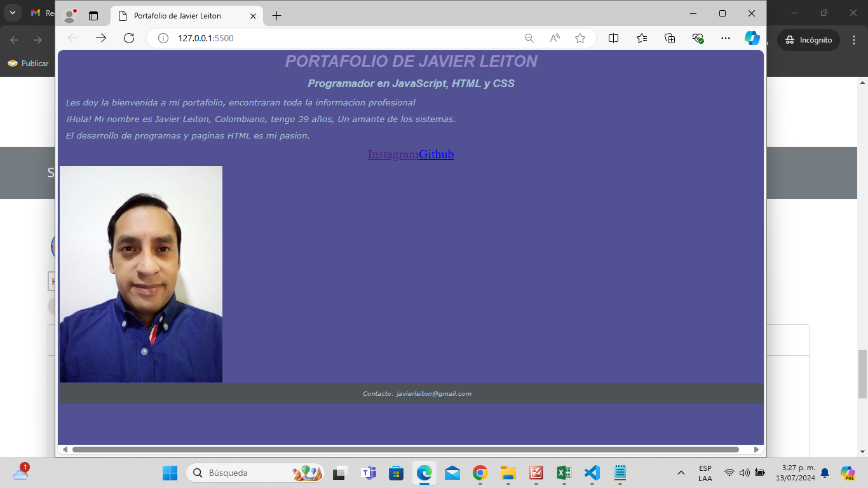Click the zoom magnifier icon in address bar

click(529, 38)
